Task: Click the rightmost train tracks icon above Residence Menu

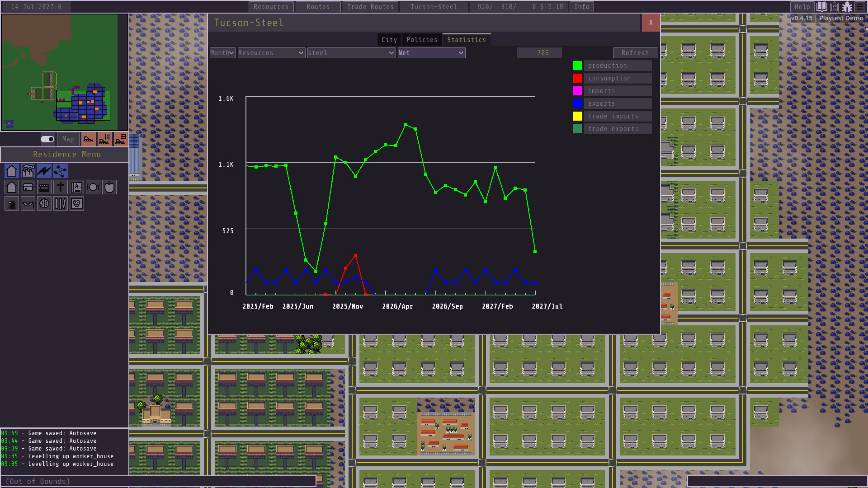Action: click(120, 139)
